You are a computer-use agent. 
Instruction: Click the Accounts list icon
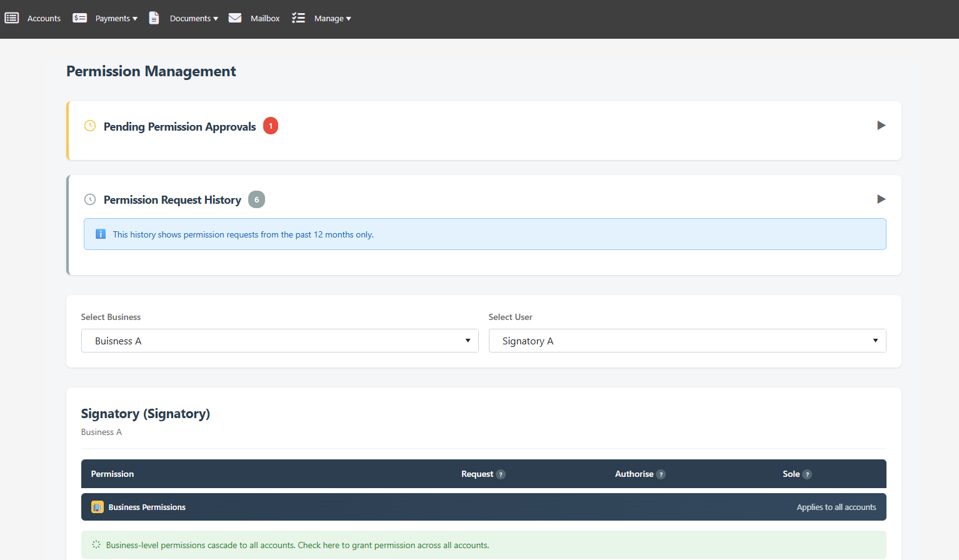[12, 17]
